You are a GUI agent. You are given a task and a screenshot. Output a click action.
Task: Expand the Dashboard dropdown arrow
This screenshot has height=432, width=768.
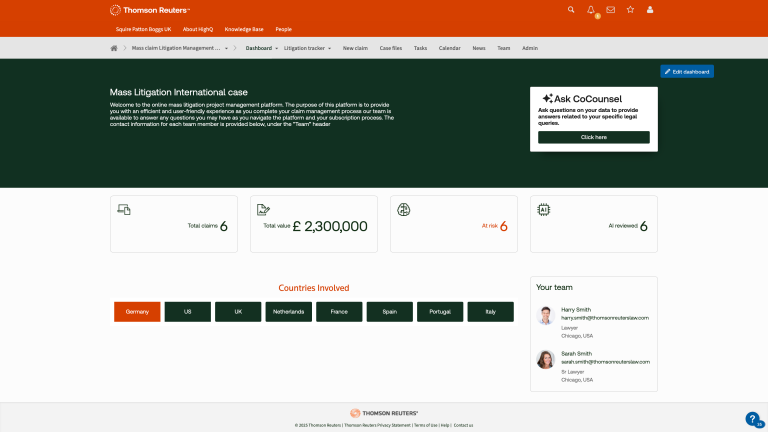coord(276,48)
